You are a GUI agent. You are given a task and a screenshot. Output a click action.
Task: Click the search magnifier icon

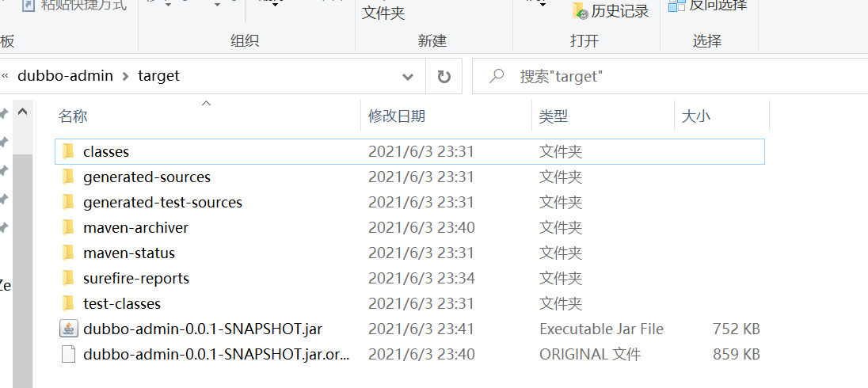(x=496, y=76)
